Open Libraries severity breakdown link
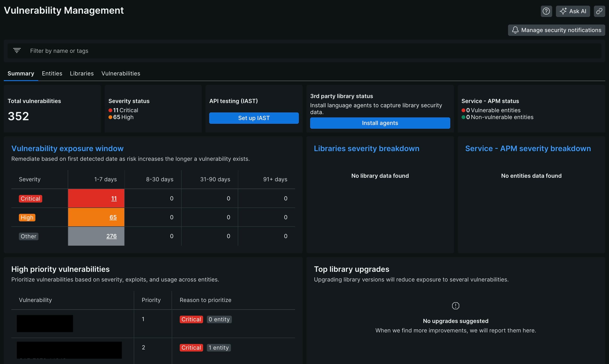The height and width of the screenshot is (364, 609). pos(367,148)
